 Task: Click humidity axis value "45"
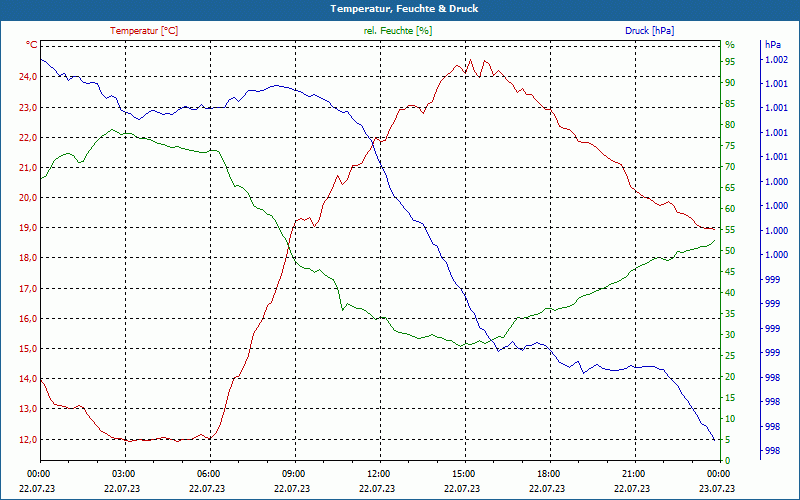[x=730, y=271]
